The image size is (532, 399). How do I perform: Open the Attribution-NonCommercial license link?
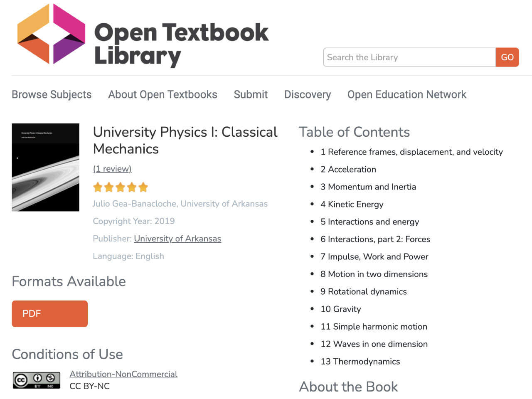coord(123,374)
